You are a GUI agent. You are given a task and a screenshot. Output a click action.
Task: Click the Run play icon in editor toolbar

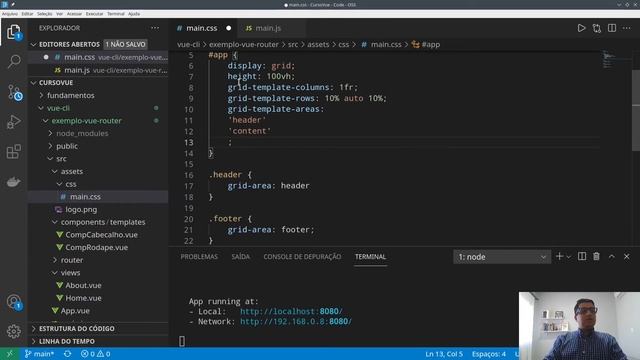[x=581, y=28]
